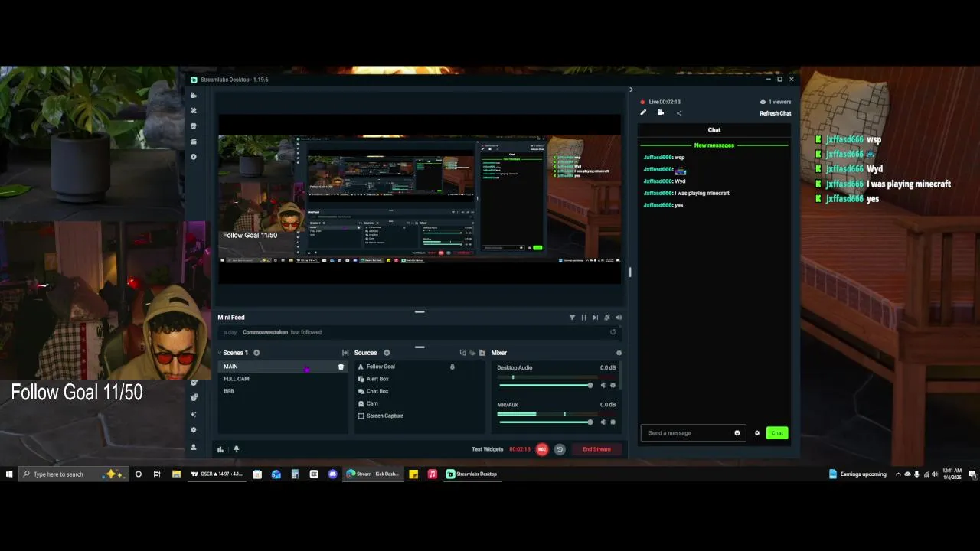This screenshot has width=980, height=551.
Task: Click the Test Widgets button
Action: point(488,449)
